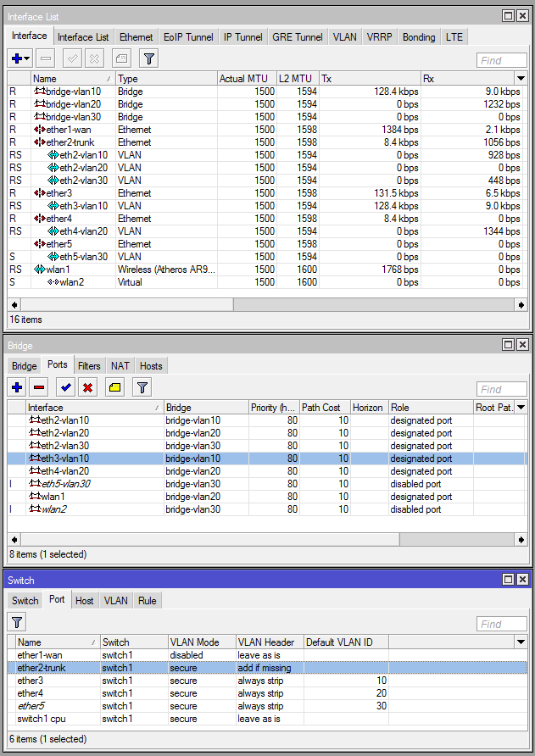This screenshot has height=756, width=535.
Task: Select eth4-vlan20 row in Interface List
Action: (267, 231)
